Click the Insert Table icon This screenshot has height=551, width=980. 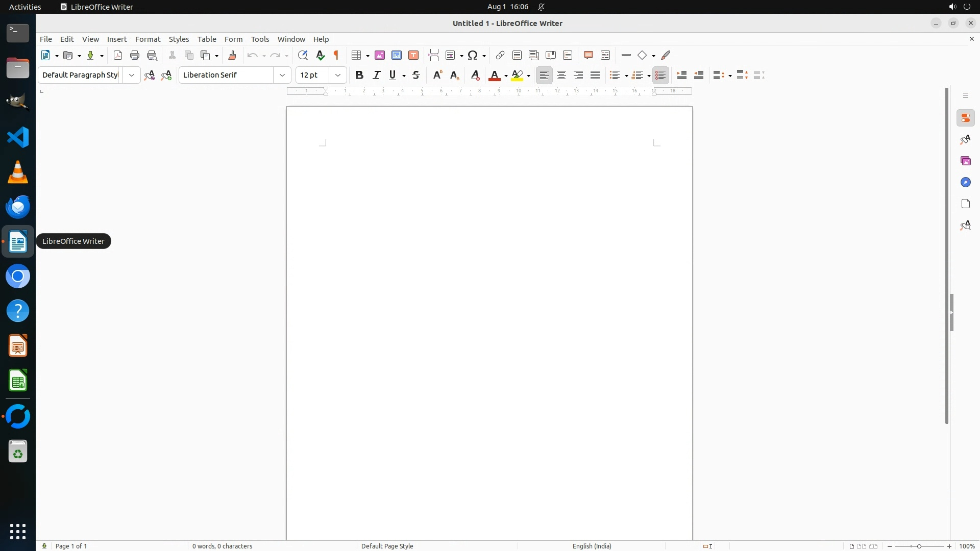click(357, 55)
